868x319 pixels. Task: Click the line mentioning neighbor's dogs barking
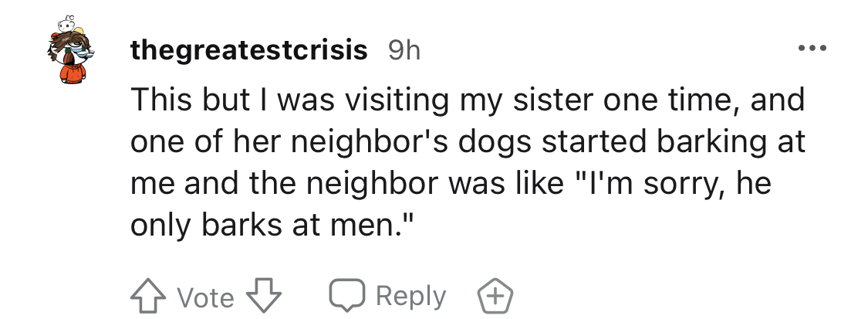pos(468,142)
